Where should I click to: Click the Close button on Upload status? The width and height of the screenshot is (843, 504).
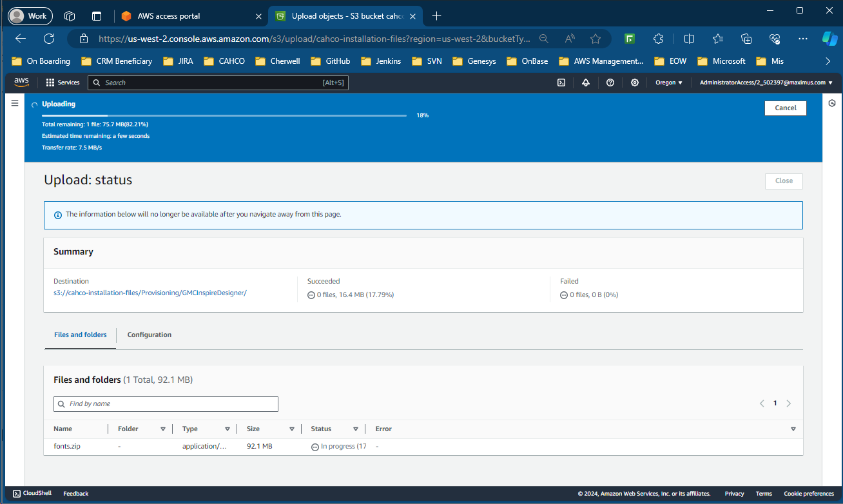(784, 181)
